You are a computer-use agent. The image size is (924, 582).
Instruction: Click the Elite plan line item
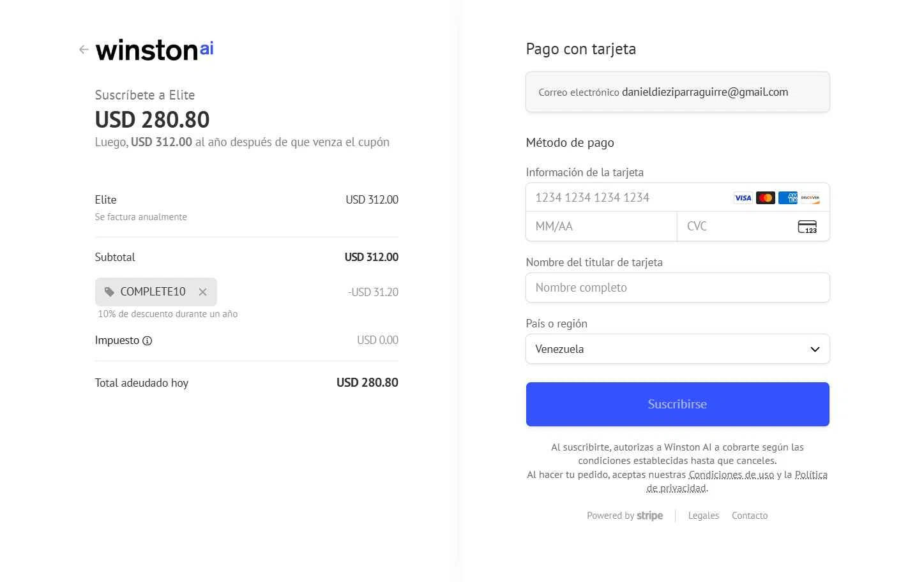[246, 207]
